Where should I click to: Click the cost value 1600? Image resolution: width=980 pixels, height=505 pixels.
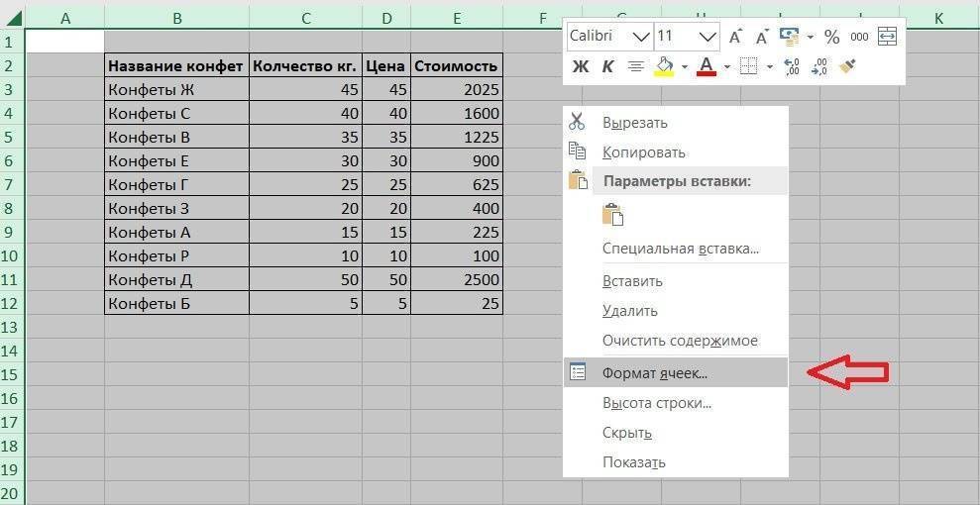click(457, 114)
